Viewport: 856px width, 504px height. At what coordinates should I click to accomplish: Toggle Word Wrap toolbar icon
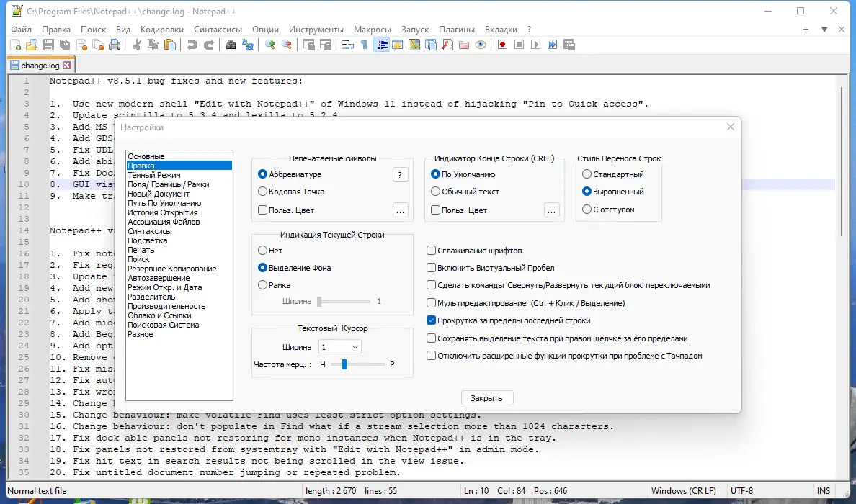tap(348, 45)
